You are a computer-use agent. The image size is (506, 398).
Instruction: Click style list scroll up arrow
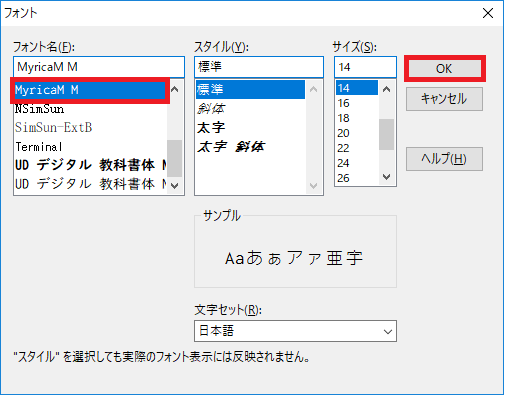(x=314, y=89)
